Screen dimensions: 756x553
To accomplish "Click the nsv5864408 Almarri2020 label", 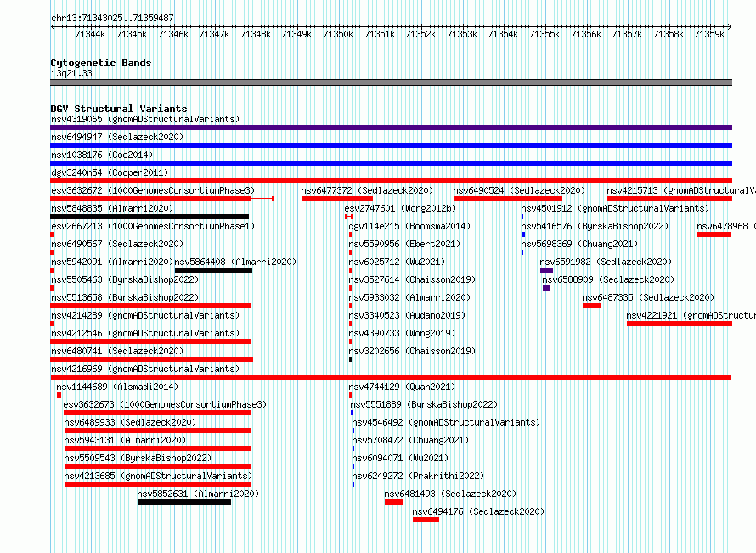I will pyautogui.click(x=235, y=262).
